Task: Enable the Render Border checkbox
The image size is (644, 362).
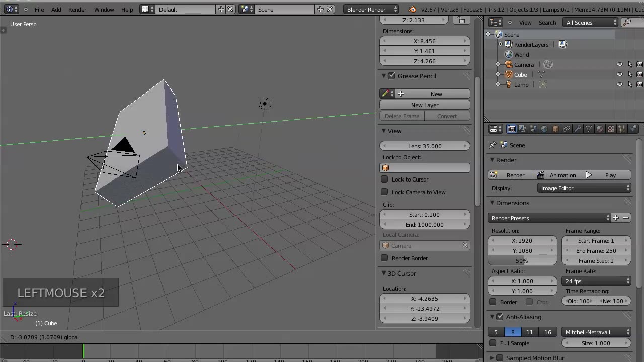Action: [385, 258]
